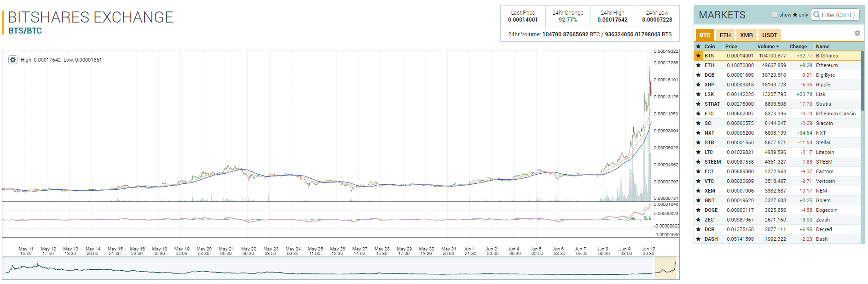Toggle favorite star for ETC row

[698, 114]
